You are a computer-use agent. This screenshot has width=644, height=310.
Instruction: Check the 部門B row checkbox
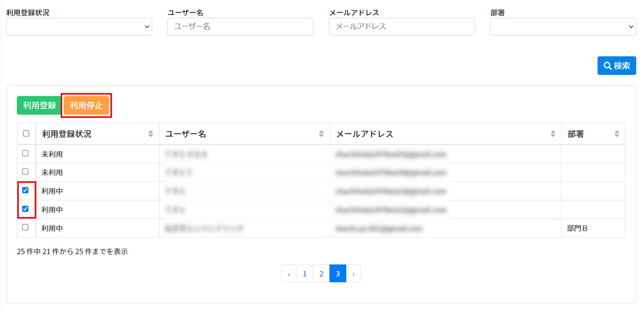(x=25, y=227)
